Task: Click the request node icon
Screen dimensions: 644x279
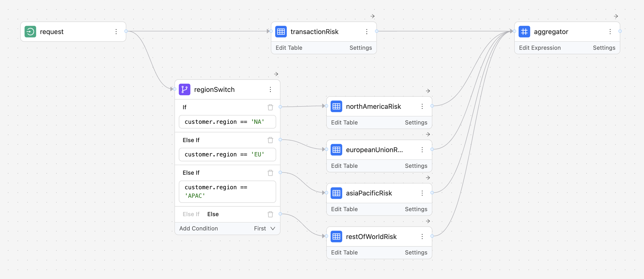Action: click(31, 32)
